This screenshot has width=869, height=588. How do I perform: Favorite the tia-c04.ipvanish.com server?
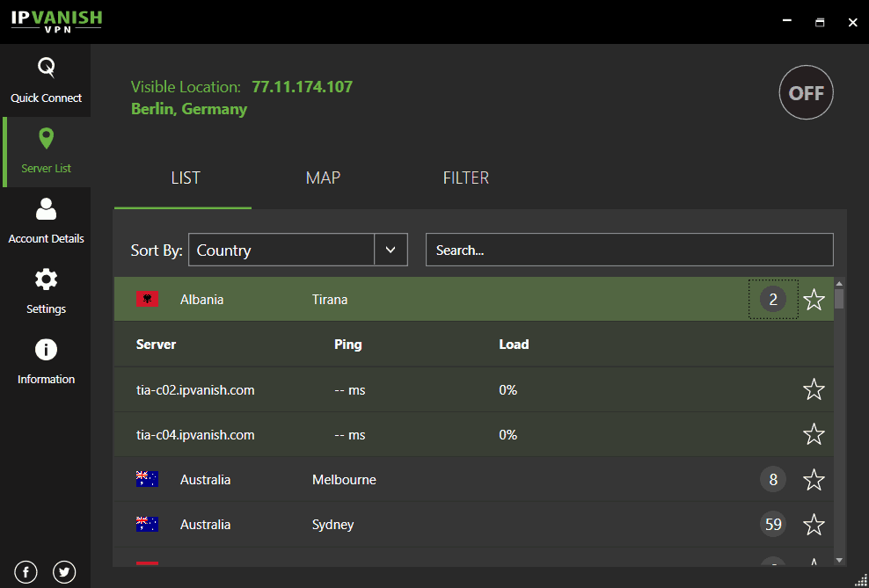pyautogui.click(x=814, y=434)
